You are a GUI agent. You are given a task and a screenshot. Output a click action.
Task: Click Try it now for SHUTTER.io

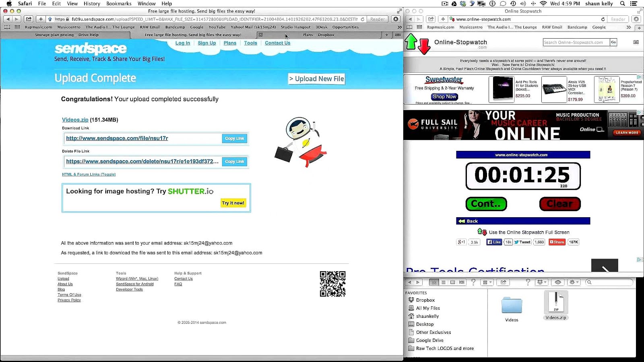coord(233,203)
